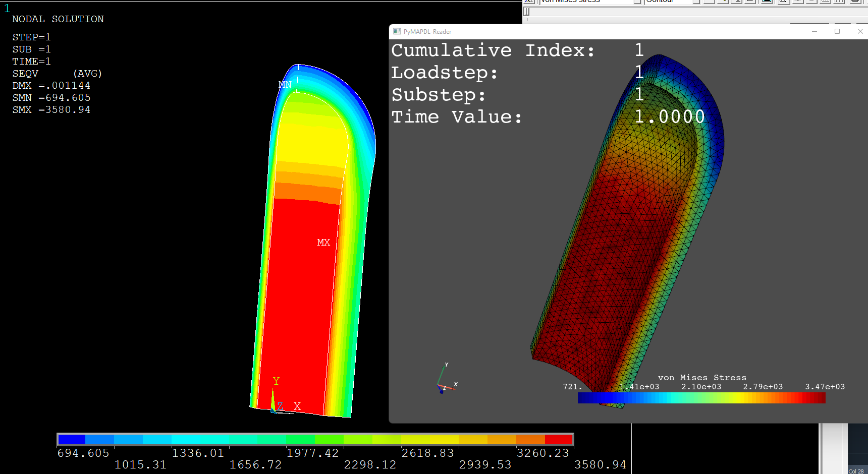This screenshot has width=868, height=474.
Task: Click the PyMAPDL-Reader icon in the window title bar
Action: tap(396, 31)
